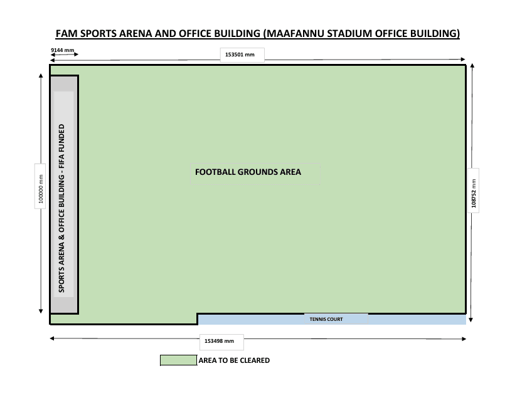Click the 153498 mm bottom dimension box

(x=221, y=342)
